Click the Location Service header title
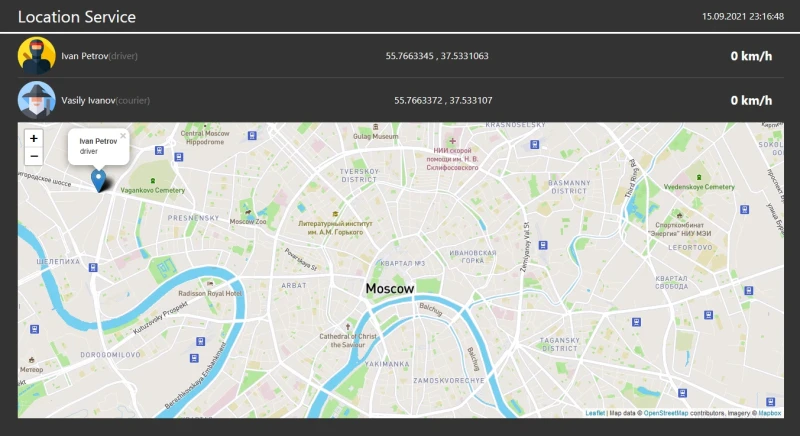Image resolution: width=800 pixels, height=436 pixels. (77, 17)
